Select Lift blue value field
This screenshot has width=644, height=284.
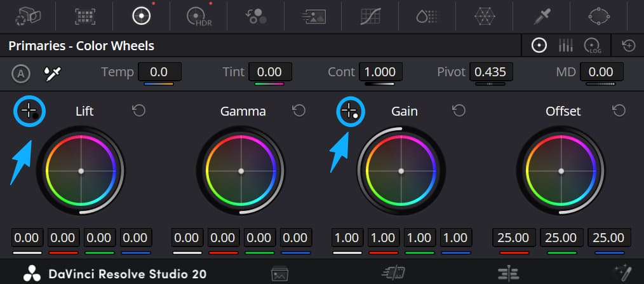(135, 238)
